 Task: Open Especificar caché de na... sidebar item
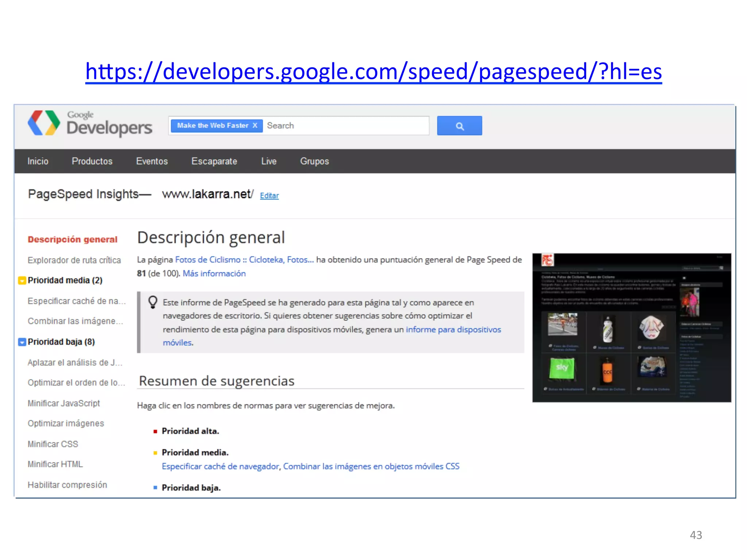[x=77, y=301]
